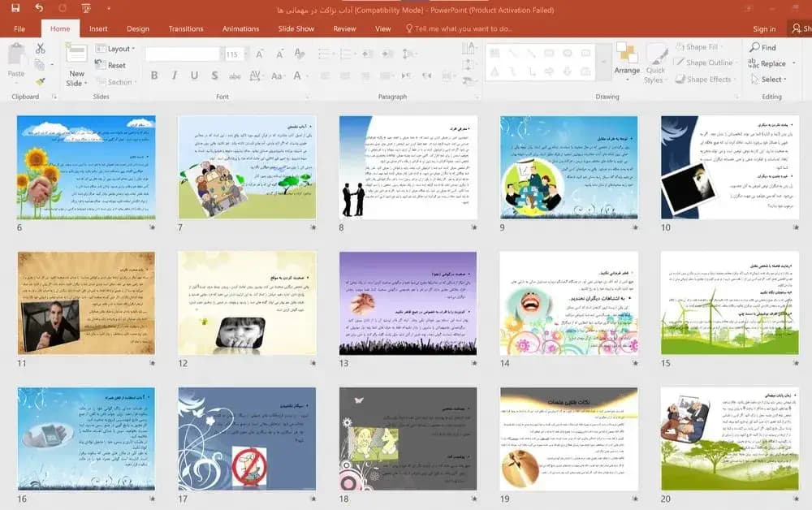Image resolution: width=812 pixels, height=510 pixels.
Task: Open the Layout dropdown
Action: coord(115,49)
